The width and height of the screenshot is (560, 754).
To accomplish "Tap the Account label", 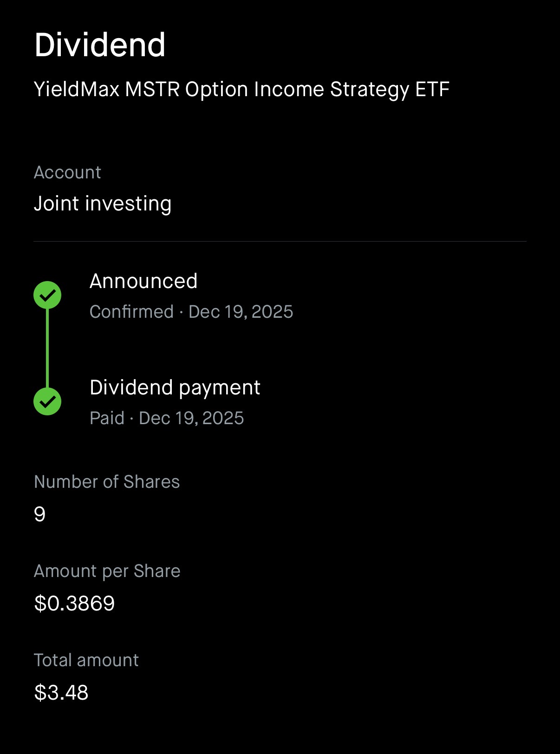I will point(67,172).
